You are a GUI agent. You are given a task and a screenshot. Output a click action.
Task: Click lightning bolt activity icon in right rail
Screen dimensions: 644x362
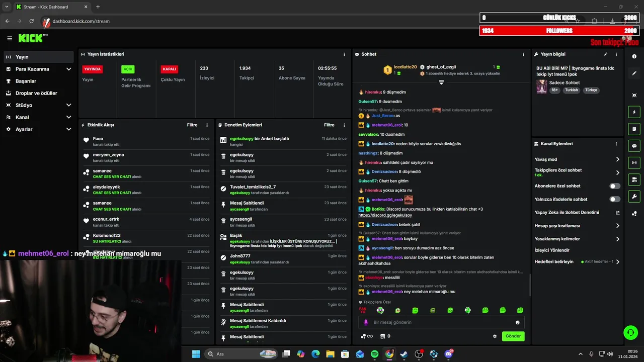(634, 112)
